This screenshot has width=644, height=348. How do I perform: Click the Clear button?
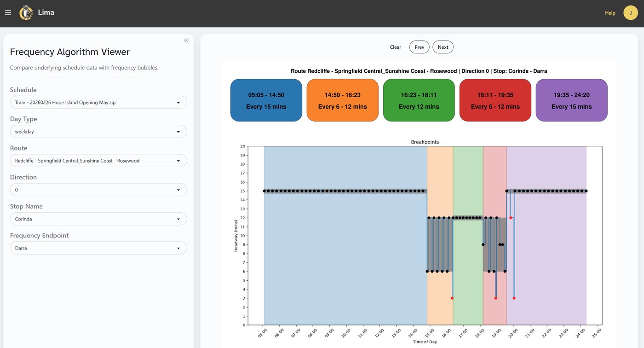point(396,47)
